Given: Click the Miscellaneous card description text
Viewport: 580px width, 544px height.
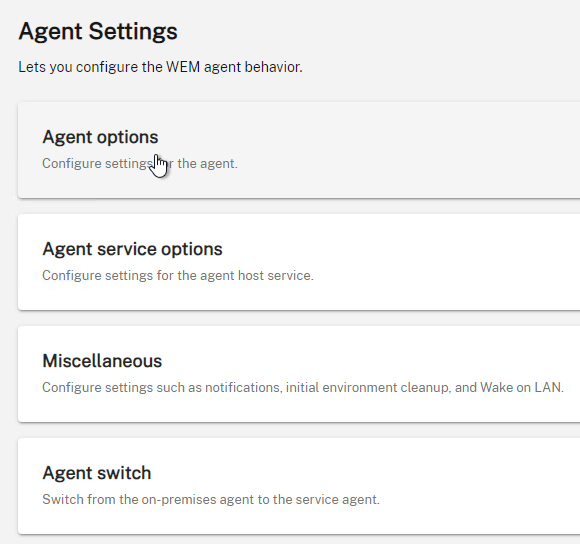Looking at the screenshot, I should point(303,388).
